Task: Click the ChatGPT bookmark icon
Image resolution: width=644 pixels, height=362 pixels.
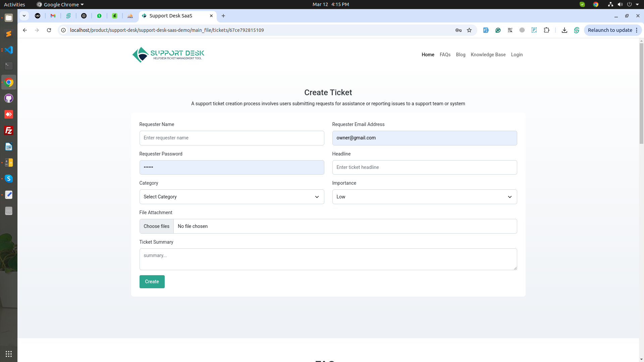Action: 84,16
